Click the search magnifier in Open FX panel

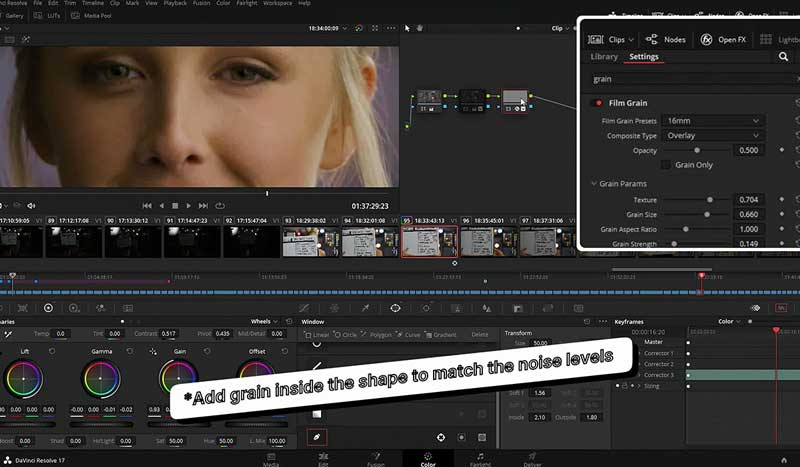click(783, 57)
